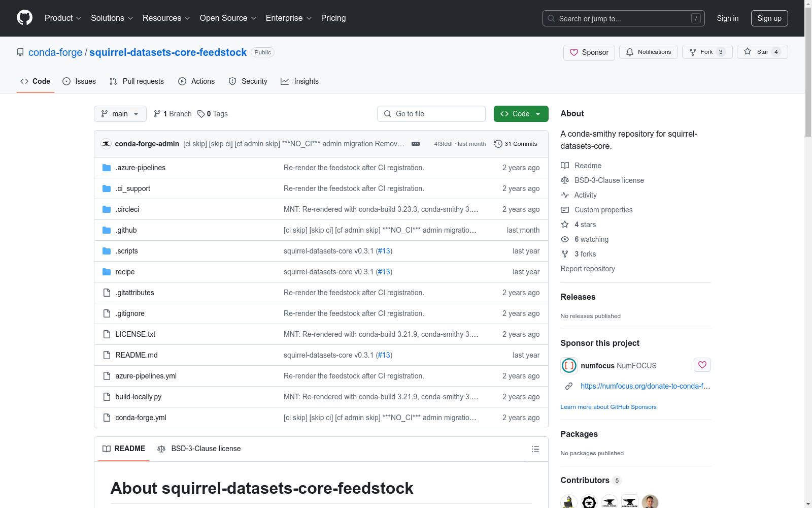Screen dimensions: 812x508
Task: Open the README.md file
Action: click(137, 355)
